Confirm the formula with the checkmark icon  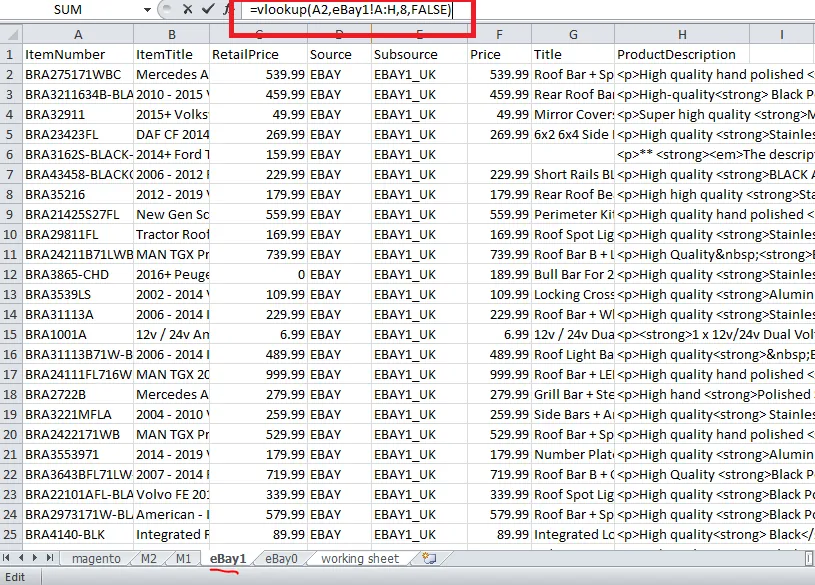coord(208,9)
